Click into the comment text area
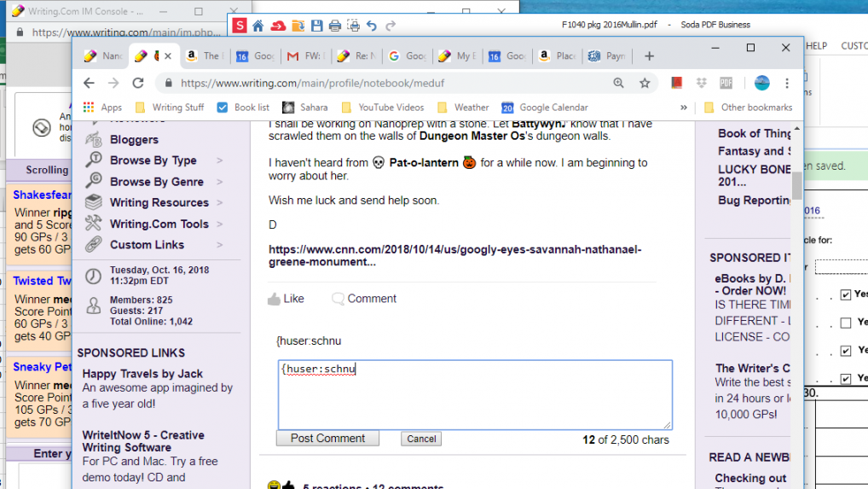 (475, 395)
